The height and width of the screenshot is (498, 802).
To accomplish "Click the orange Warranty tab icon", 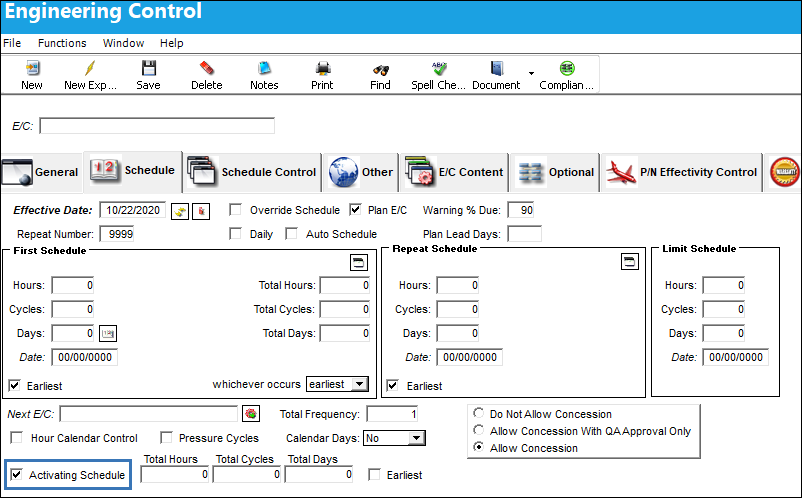I will click(x=784, y=172).
